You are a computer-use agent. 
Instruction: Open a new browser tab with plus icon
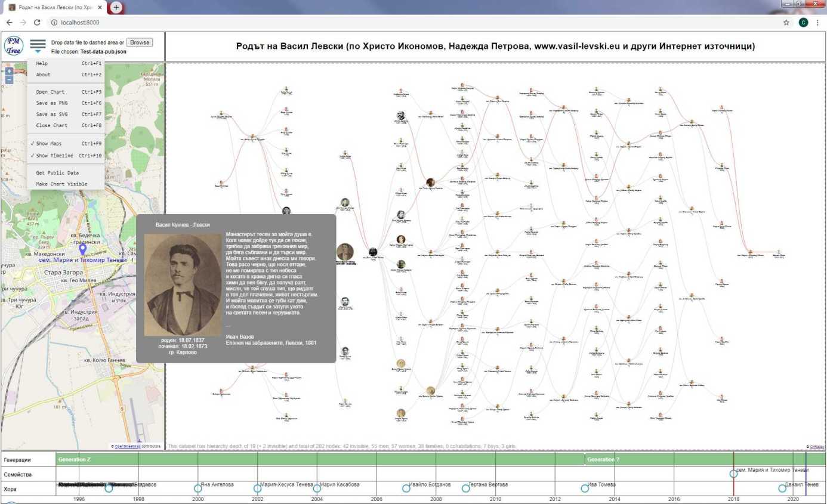click(116, 7)
